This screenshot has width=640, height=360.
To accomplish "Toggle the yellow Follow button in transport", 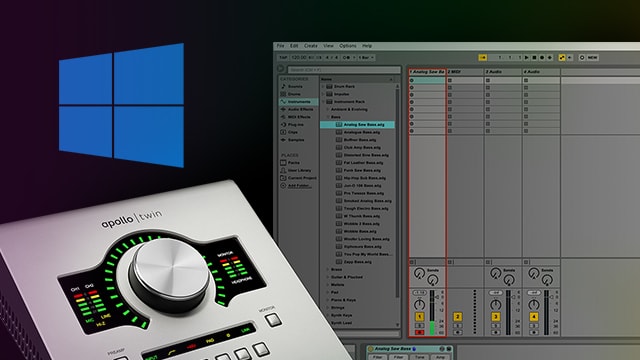I will (x=482, y=58).
